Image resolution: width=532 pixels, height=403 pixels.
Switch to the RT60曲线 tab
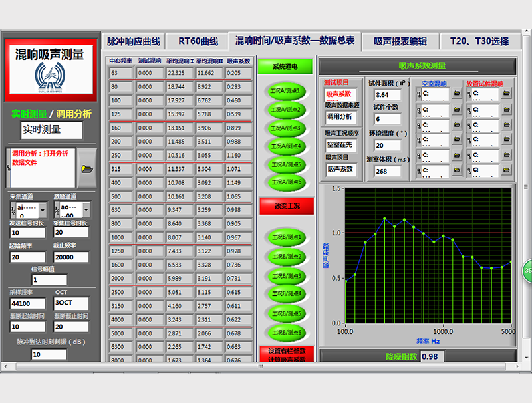coord(198,41)
